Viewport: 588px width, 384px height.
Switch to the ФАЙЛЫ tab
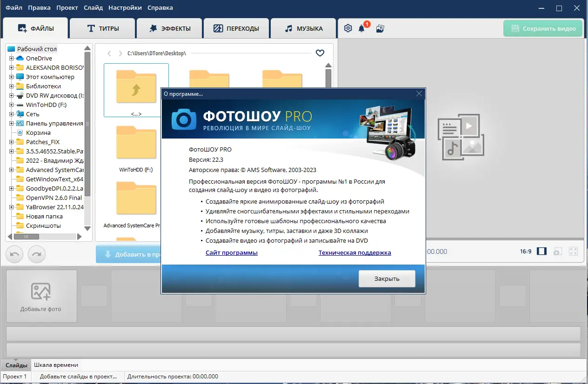[35, 28]
